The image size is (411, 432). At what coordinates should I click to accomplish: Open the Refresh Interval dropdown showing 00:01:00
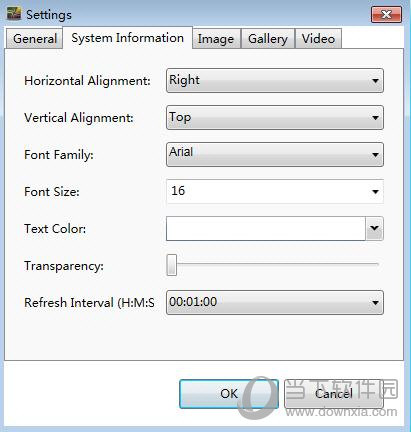click(275, 302)
